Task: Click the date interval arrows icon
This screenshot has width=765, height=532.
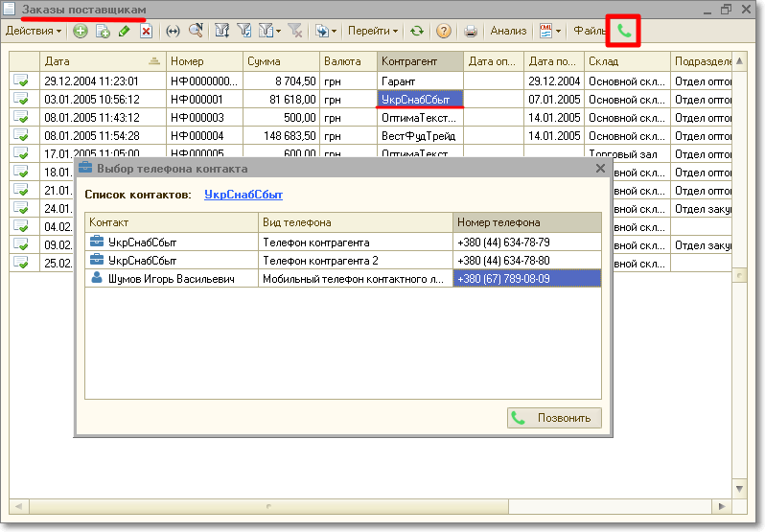Action: pyautogui.click(x=174, y=31)
